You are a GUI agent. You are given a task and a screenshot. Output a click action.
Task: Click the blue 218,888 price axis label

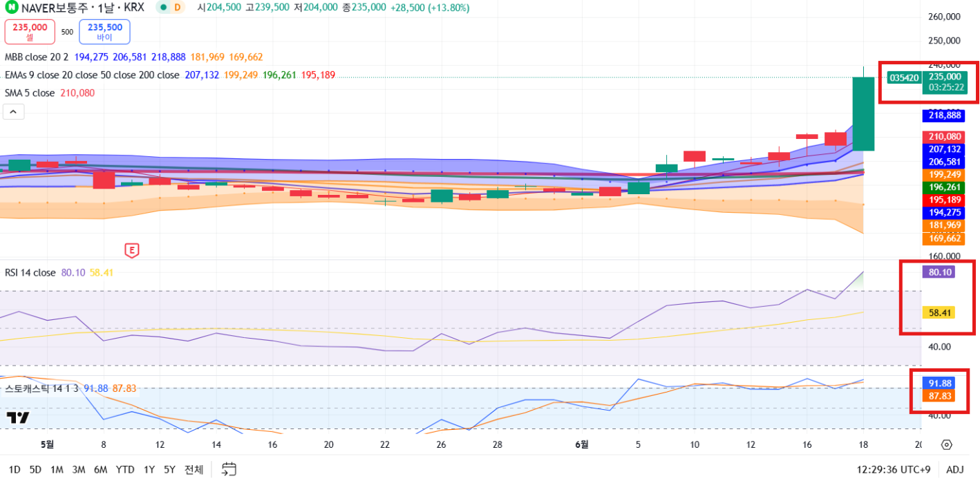tap(944, 115)
